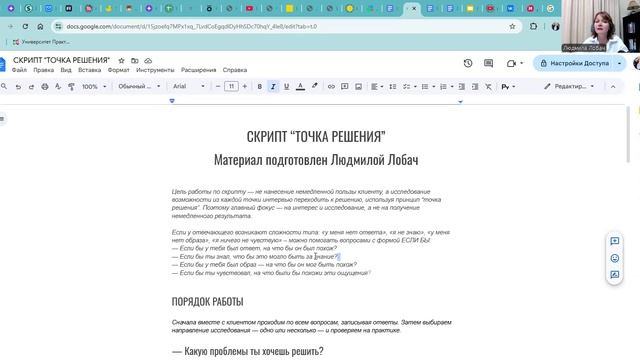Viewport: 640px width, 360px height.
Task: Toggle bold formatting
Action: 260,87
